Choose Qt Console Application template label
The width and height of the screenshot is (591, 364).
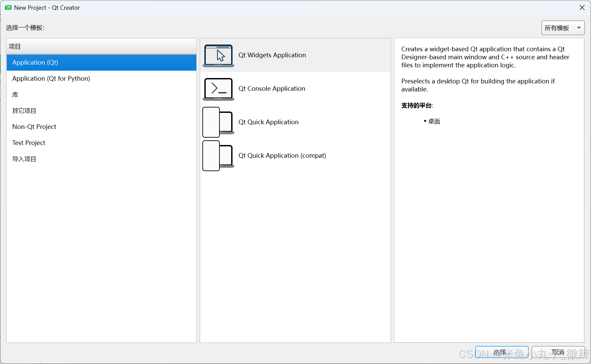272,89
